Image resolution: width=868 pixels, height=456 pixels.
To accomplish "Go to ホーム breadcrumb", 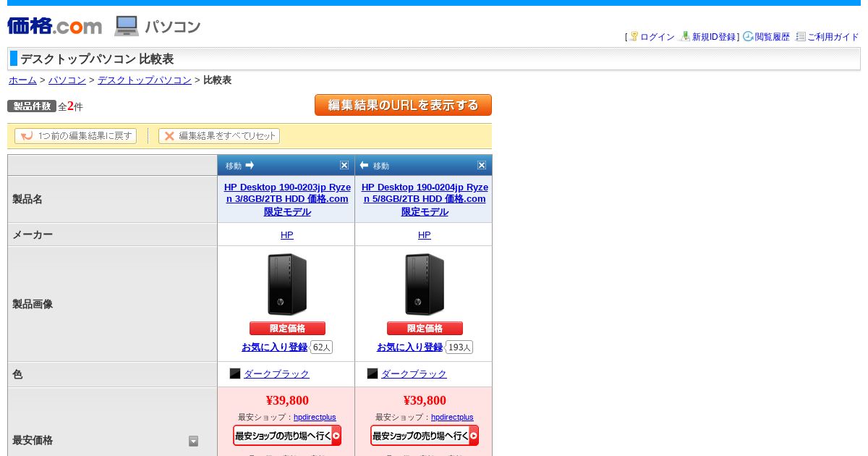I will [22, 80].
